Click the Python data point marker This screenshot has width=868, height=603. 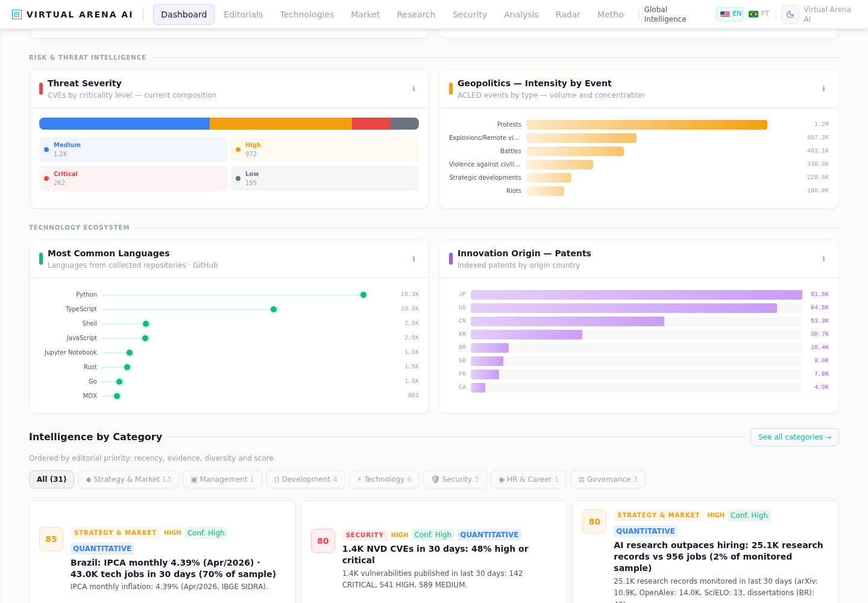(x=363, y=295)
